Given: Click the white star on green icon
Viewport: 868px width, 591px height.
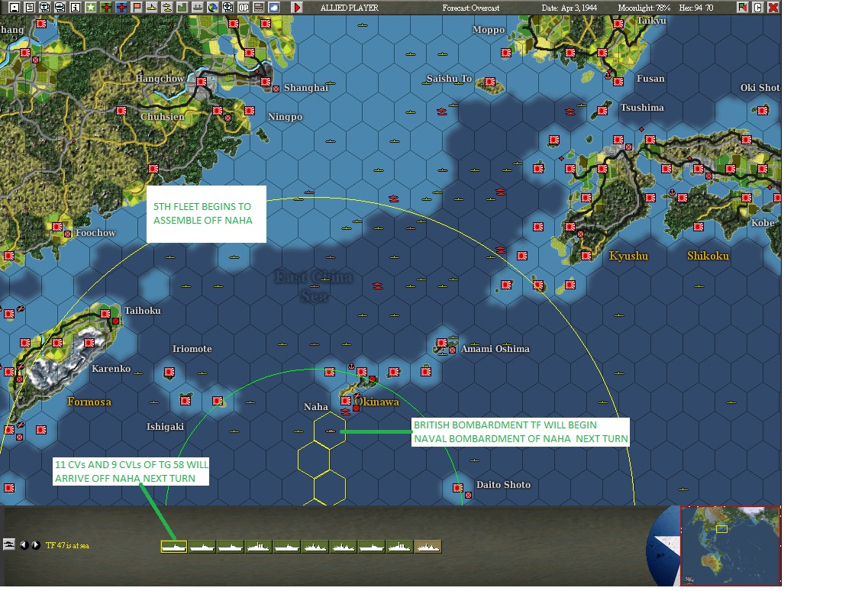Looking at the screenshot, I should pyautogui.click(x=90, y=7).
